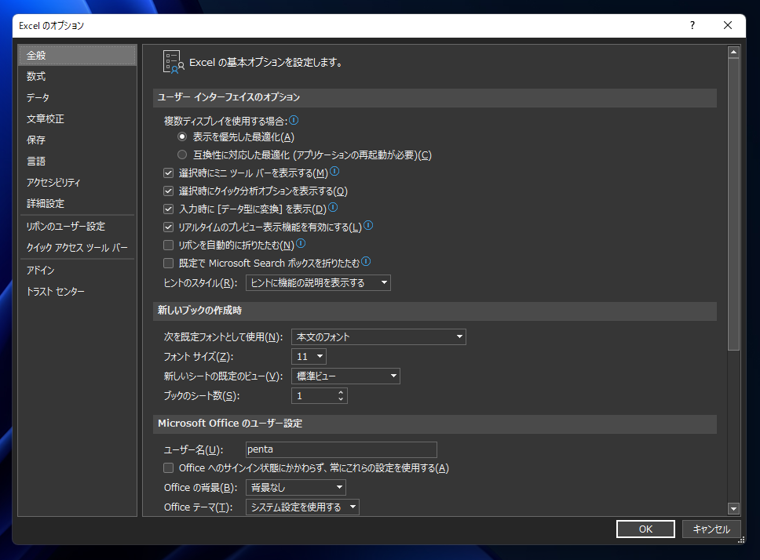Open default font 本文のフォント dropdown
The width and height of the screenshot is (760, 560).
379,336
